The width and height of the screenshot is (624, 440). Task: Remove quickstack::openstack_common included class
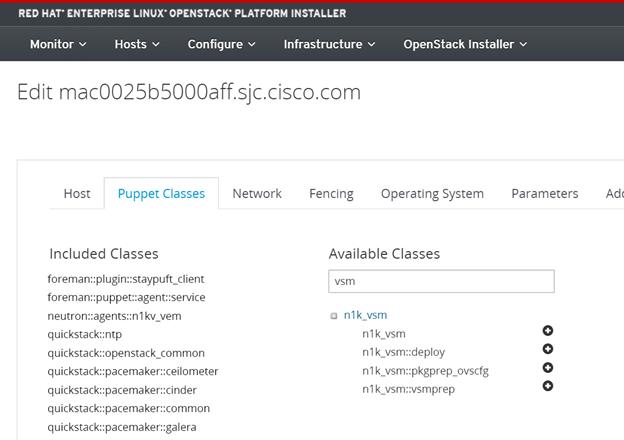click(126, 353)
